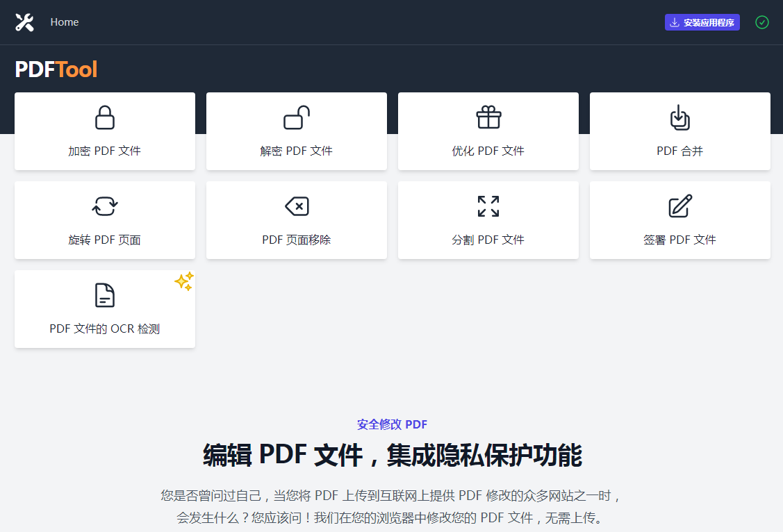Open the Home menu item
The height and width of the screenshot is (532, 783).
coord(64,22)
